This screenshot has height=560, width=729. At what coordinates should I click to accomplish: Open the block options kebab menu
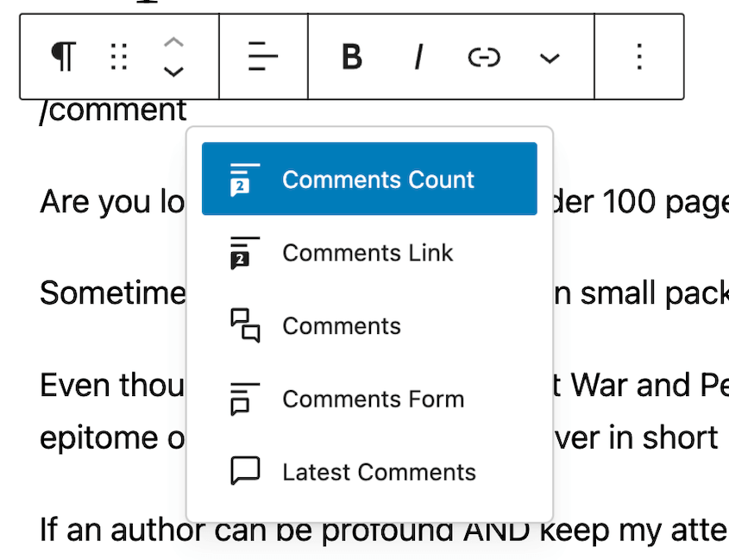point(638,57)
